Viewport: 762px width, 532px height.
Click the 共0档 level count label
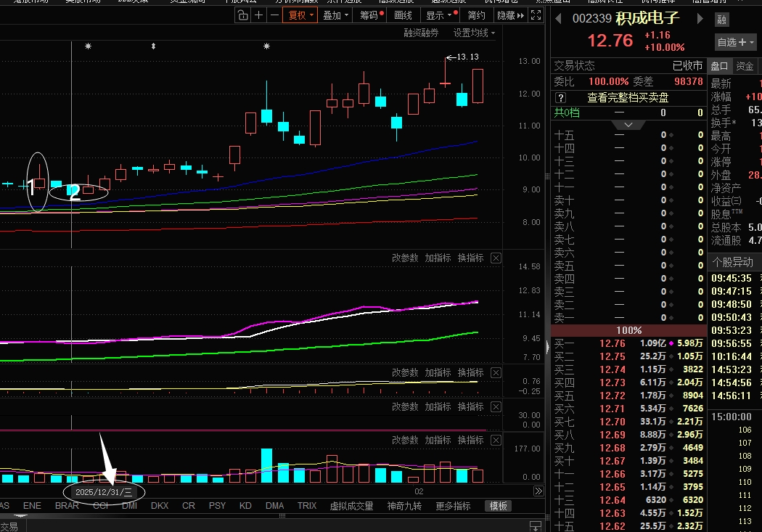[x=567, y=112]
